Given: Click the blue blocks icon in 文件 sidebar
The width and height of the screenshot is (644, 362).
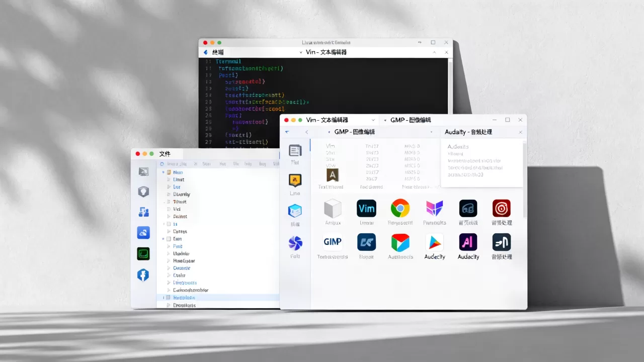Looking at the screenshot, I should pyautogui.click(x=143, y=212).
